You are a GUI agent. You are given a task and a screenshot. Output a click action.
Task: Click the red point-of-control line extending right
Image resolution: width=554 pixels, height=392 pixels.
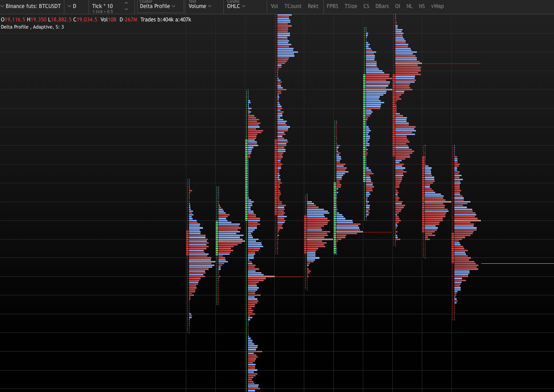[x=451, y=63]
